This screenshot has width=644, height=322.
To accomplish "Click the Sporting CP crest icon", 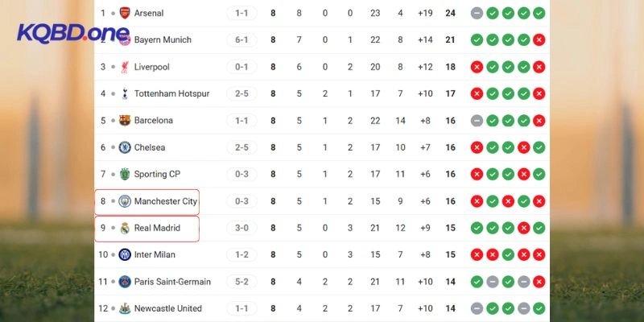I will (x=124, y=174).
